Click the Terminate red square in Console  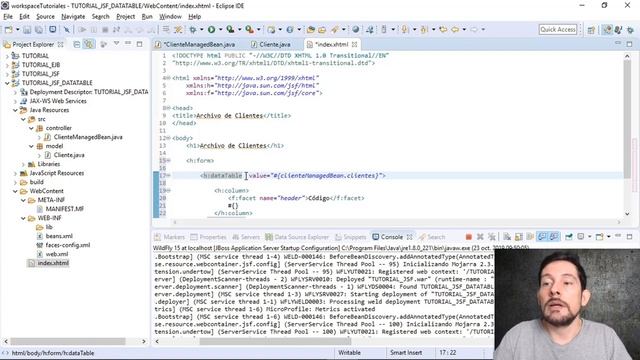tap(469, 237)
